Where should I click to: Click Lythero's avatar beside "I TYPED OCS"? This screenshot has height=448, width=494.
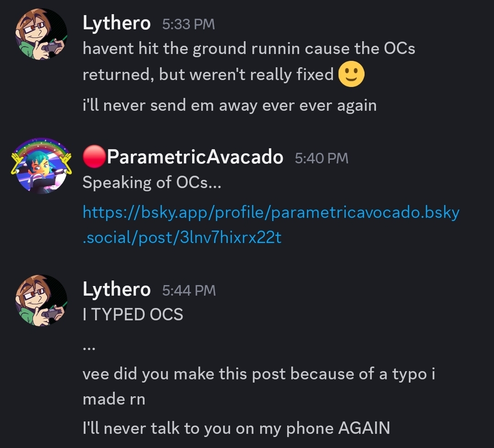click(x=42, y=300)
